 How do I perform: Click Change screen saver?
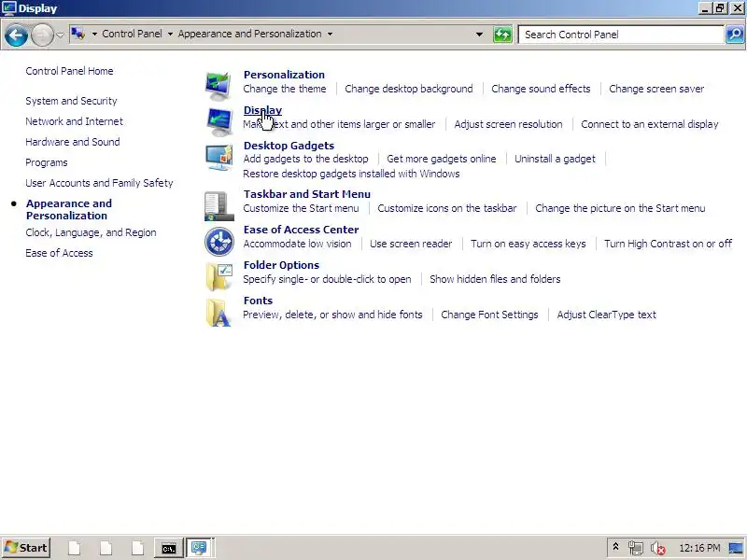656,89
